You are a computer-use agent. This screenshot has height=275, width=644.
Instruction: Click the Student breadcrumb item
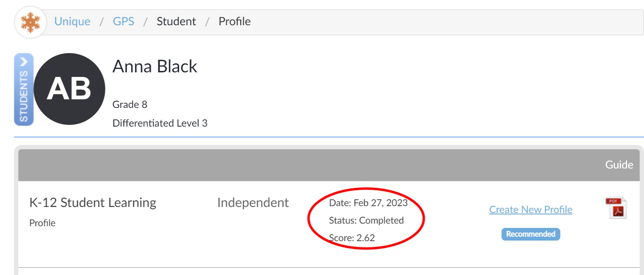tap(176, 21)
